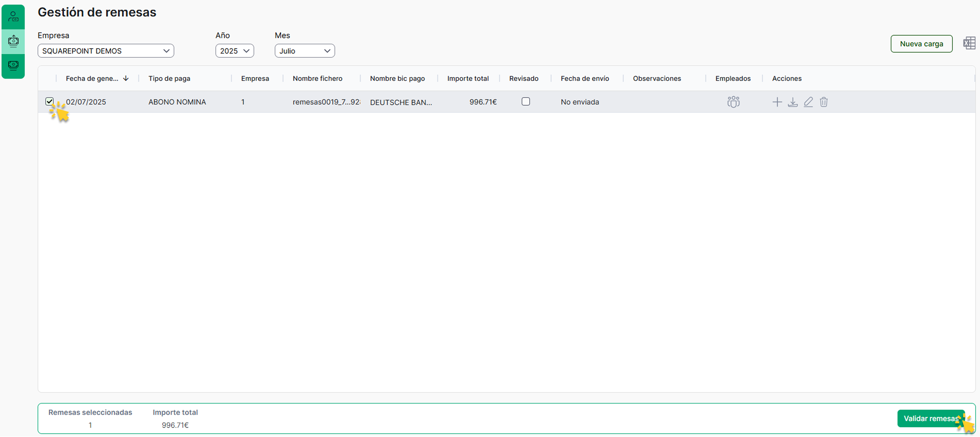Edit the remesa with pencil icon
Screen dimensions: 980x437
808,102
